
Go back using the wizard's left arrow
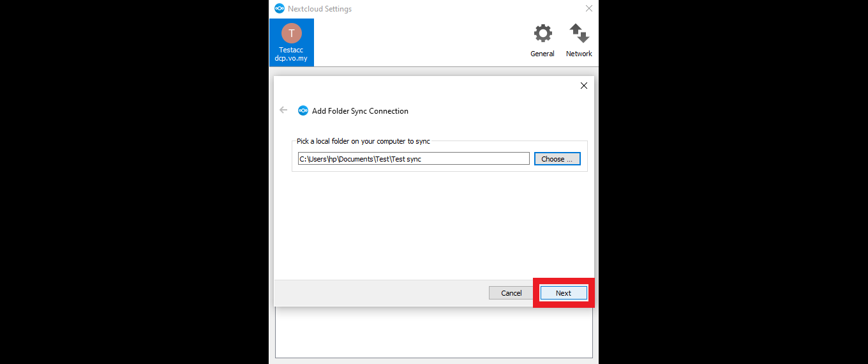click(x=283, y=110)
